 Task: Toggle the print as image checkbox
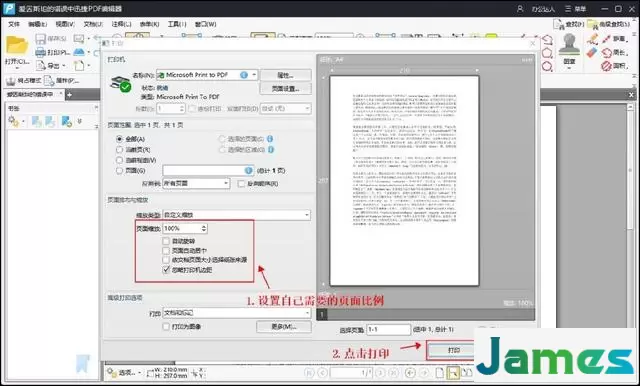tap(166, 326)
